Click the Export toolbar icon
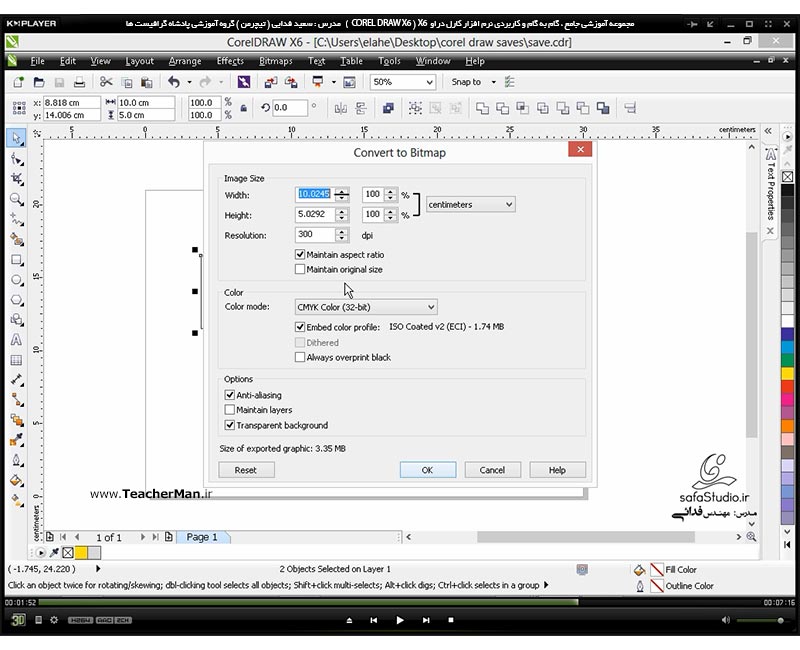The image size is (800, 650). [291, 82]
